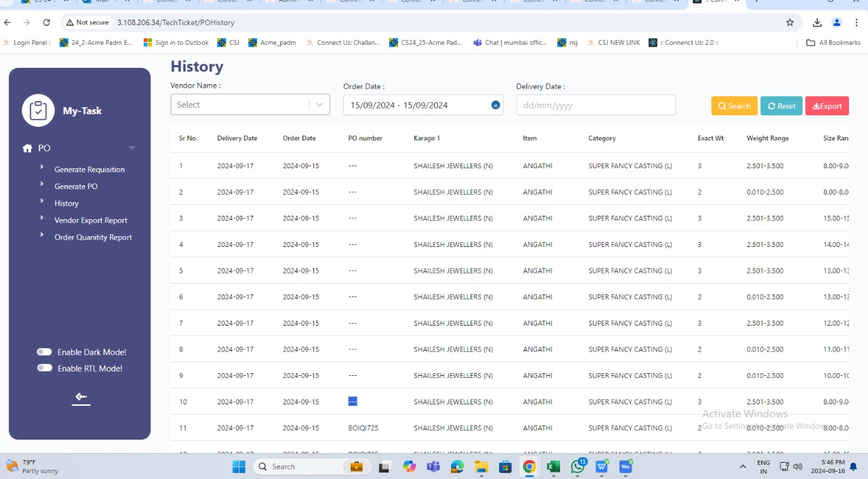
Task: Open Microsoft Store in taskbar
Action: tap(505, 467)
